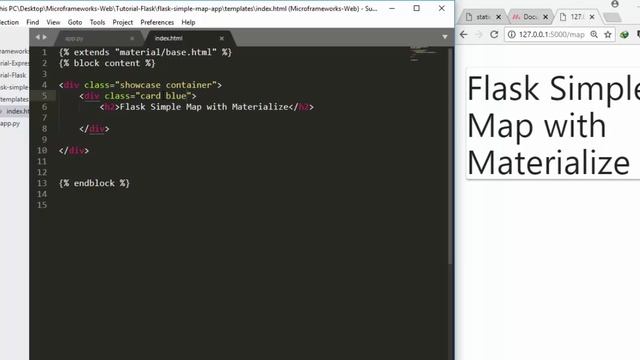Click the editor vertical scrollbar
640x360 pixels.
tap(450, 156)
